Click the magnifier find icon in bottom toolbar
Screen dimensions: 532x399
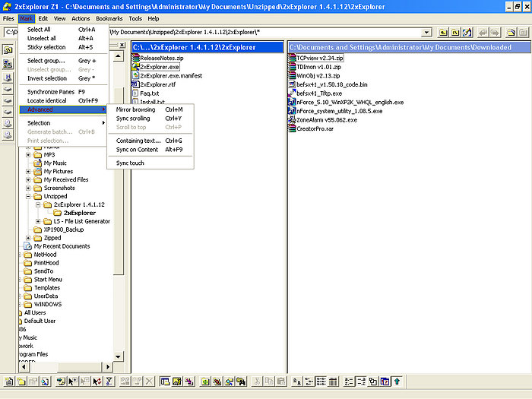point(45,382)
